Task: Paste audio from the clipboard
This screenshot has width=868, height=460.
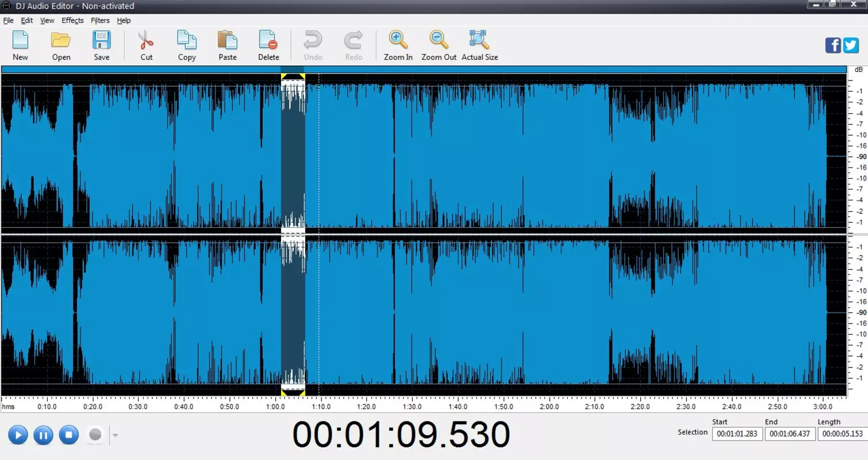Action: (228, 45)
